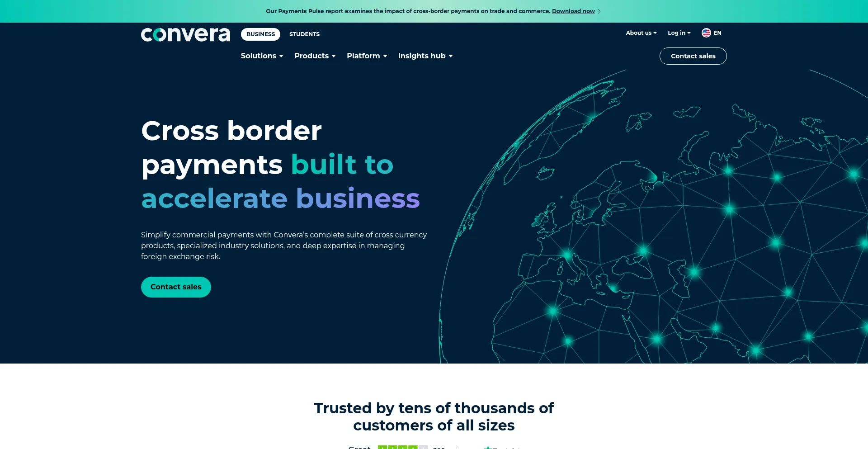This screenshot has height=449, width=868.
Task: Click the US flag language icon
Action: tap(706, 33)
